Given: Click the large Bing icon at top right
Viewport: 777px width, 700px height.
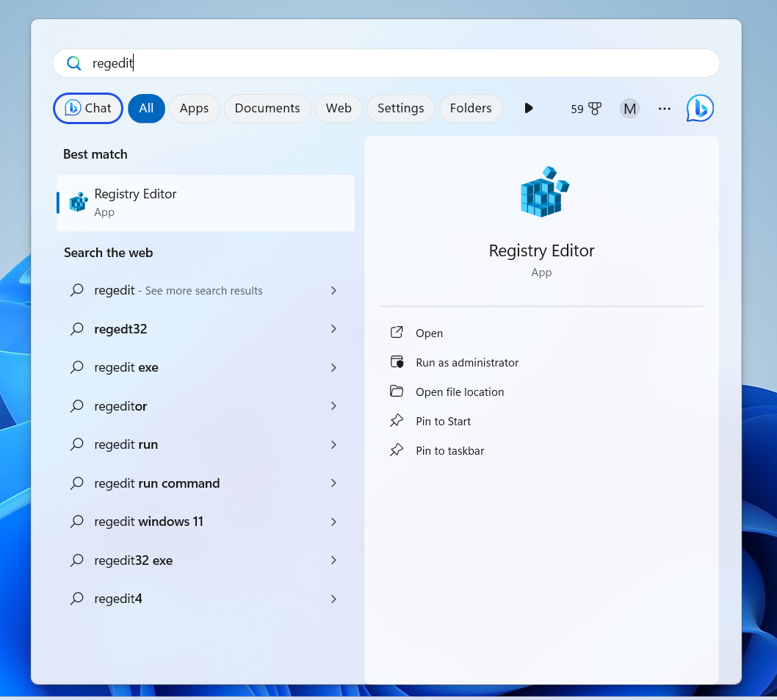Looking at the screenshot, I should pos(700,108).
